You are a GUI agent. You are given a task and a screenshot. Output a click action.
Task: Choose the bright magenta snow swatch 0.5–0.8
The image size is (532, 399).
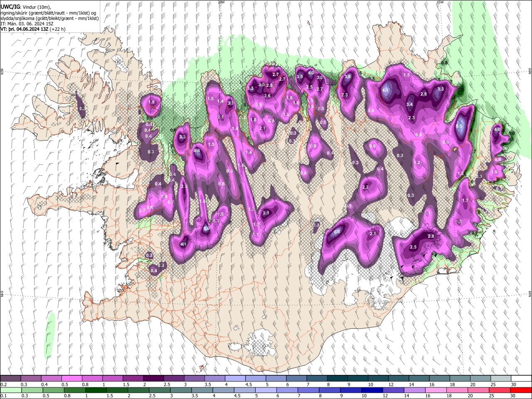click(x=71, y=379)
